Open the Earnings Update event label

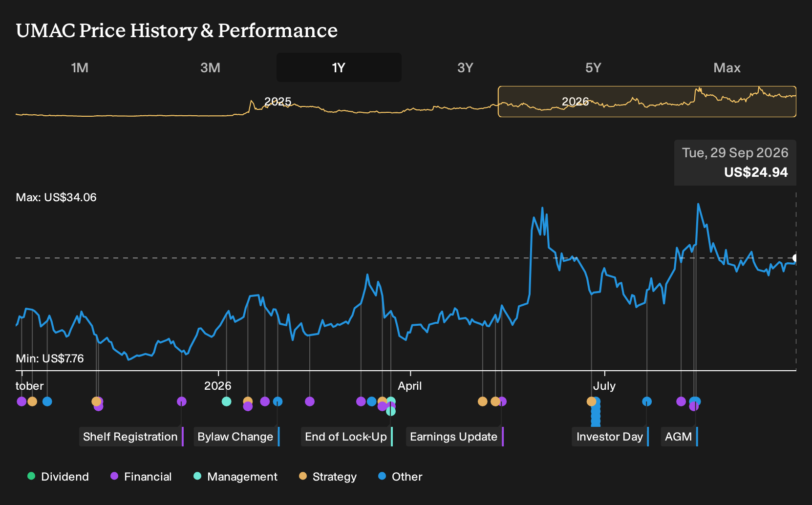pos(454,437)
